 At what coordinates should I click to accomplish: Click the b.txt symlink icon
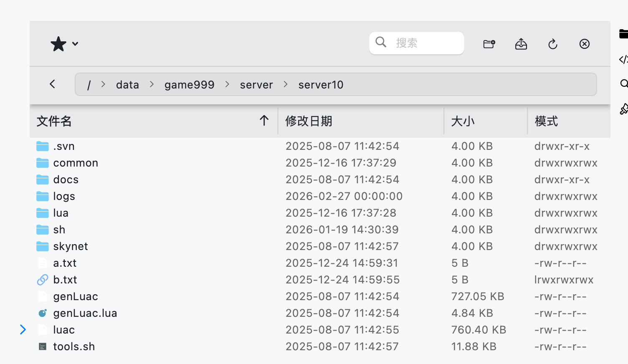(43, 280)
